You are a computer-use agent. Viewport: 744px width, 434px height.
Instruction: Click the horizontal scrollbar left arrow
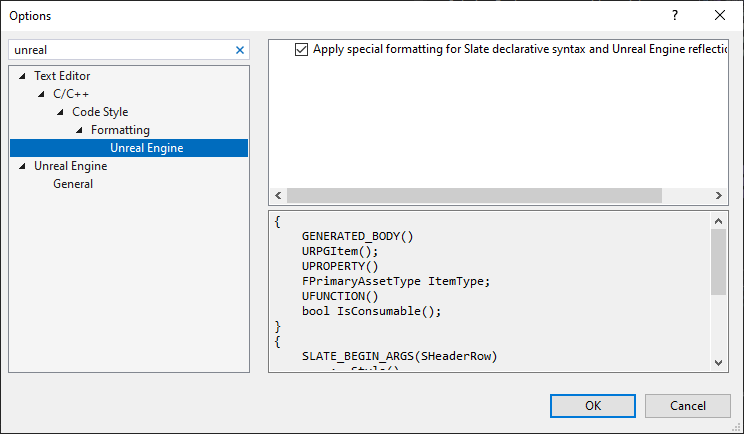[279, 195]
